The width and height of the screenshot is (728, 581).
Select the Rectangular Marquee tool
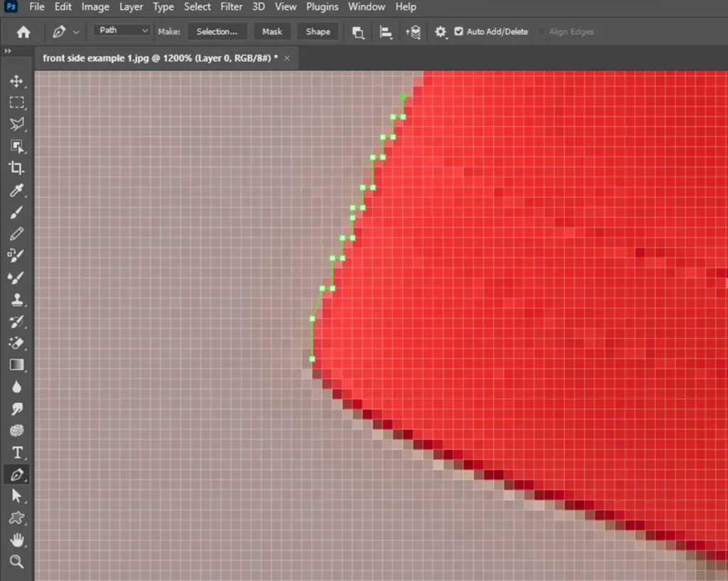[17, 102]
